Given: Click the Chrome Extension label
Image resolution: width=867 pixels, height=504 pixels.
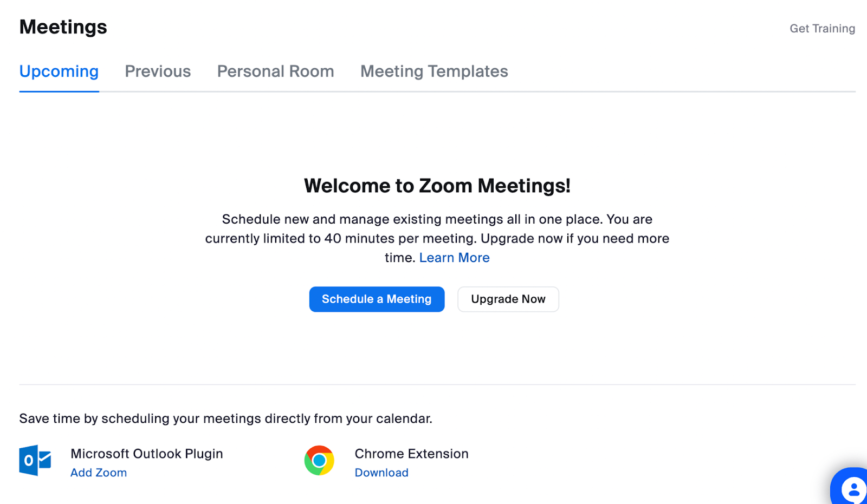Looking at the screenshot, I should (x=411, y=454).
